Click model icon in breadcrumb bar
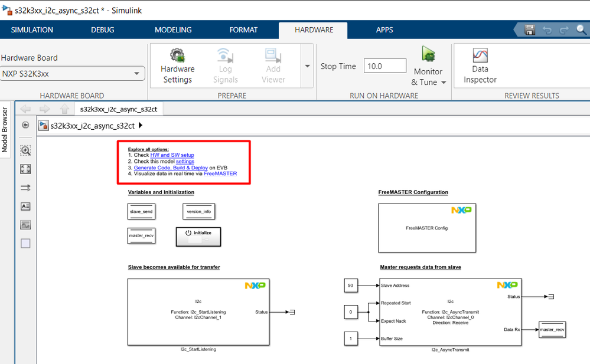Viewport: 590px width, 364px height. pos(44,125)
